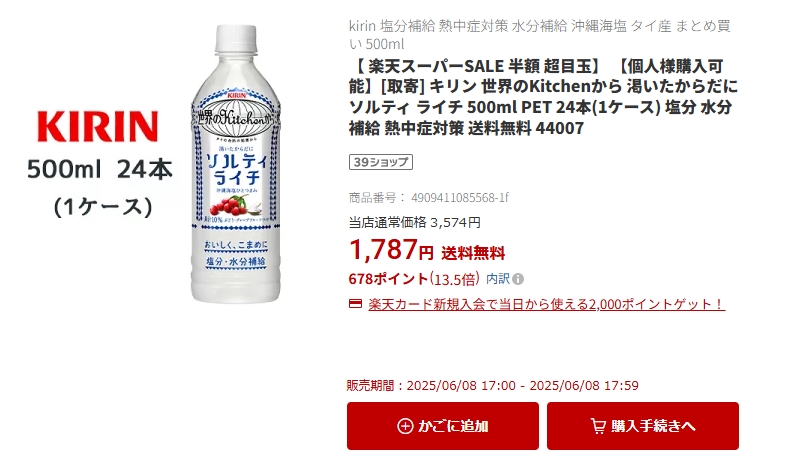Click the gray kirin 塩分補給 catch copy text

539,35
